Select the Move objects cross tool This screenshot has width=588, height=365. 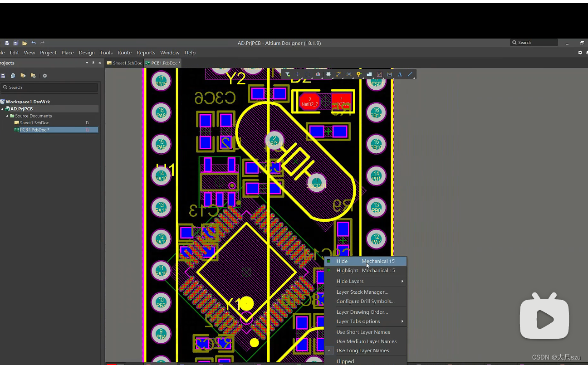[x=298, y=74]
